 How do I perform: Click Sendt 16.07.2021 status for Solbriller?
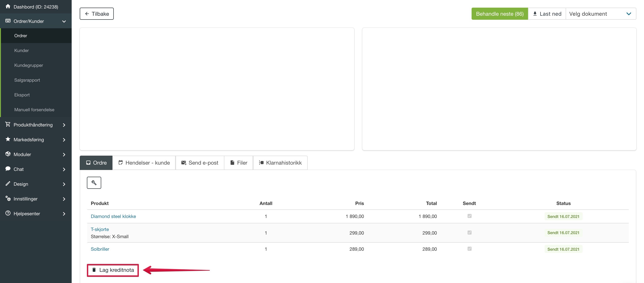(x=563, y=249)
